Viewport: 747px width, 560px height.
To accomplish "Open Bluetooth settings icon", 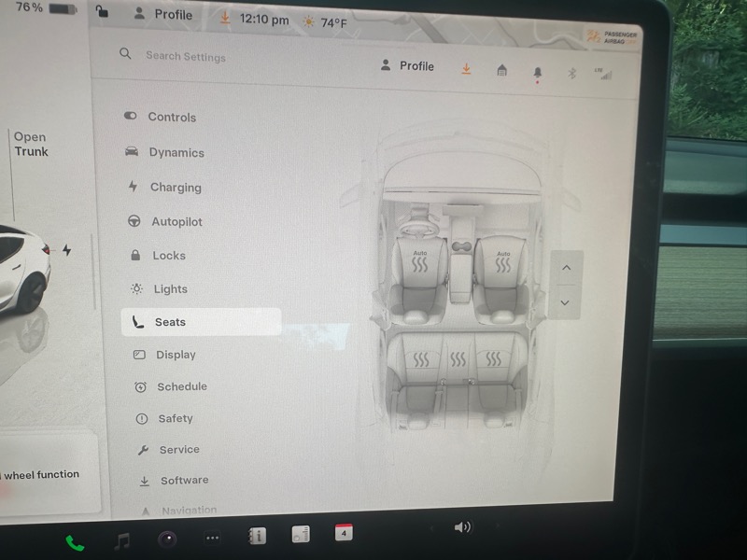I will coord(572,74).
